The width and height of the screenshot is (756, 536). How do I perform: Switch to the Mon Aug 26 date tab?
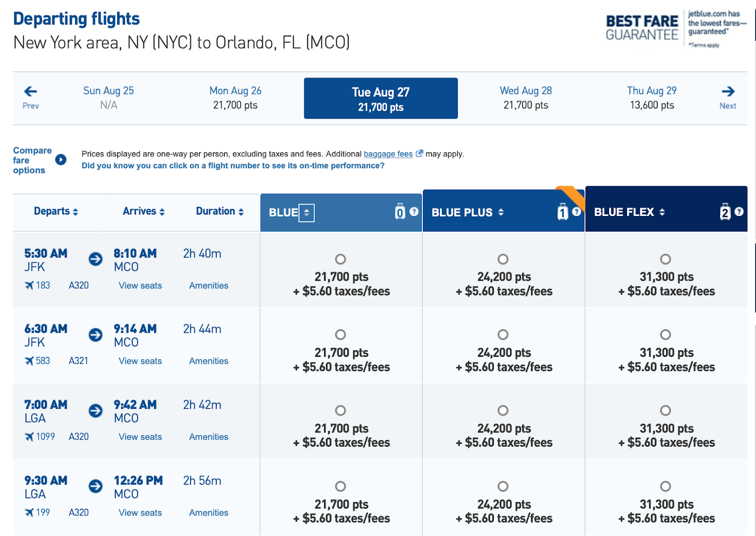coord(235,98)
